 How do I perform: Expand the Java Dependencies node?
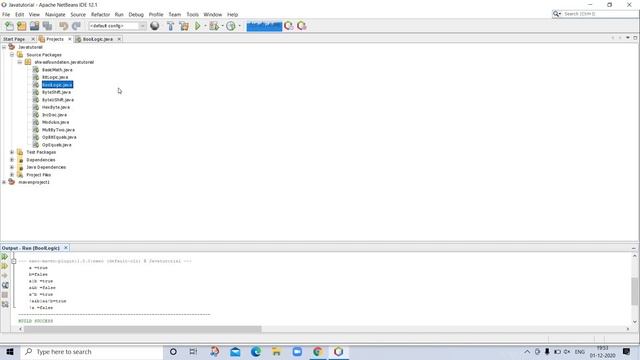pyautogui.click(x=12, y=167)
